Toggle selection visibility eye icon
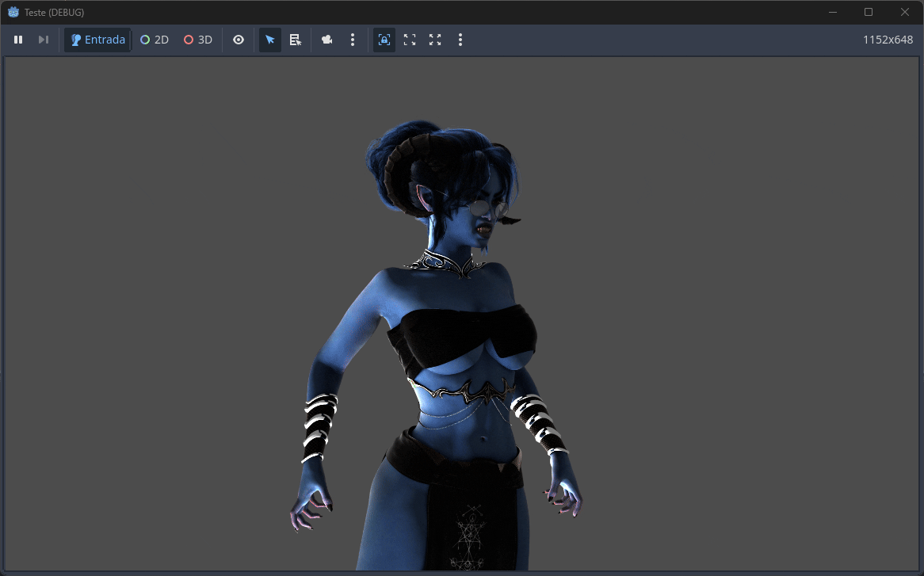 239,40
